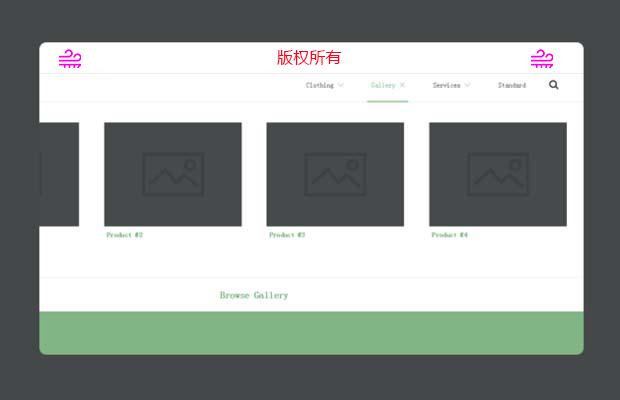Click the 版权所有 header title

(x=309, y=58)
